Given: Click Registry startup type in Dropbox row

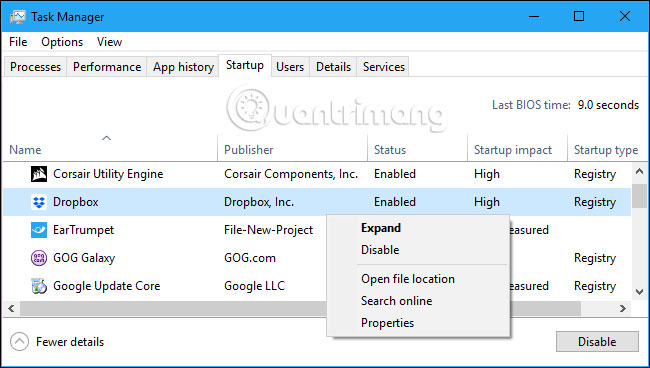Looking at the screenshot, I should click(595, 202).
